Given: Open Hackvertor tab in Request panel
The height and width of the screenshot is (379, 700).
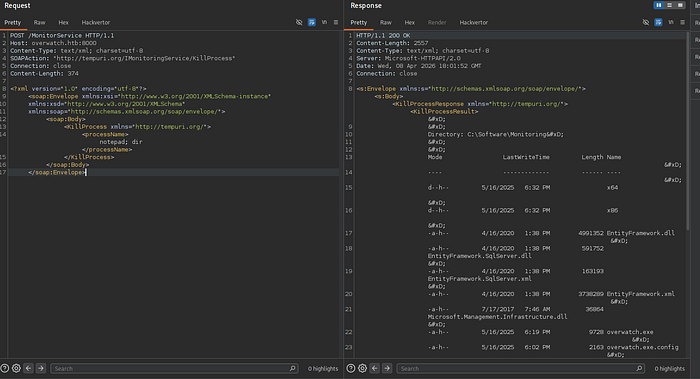Looking at the screenshot, I should pyautogui.click(x=96, y=22).
